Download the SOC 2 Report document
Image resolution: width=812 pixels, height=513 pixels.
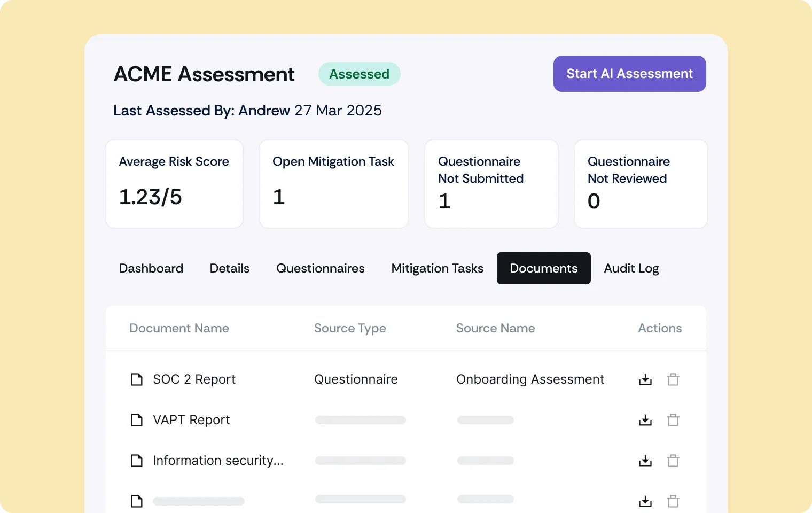click(x=645, y=379)
